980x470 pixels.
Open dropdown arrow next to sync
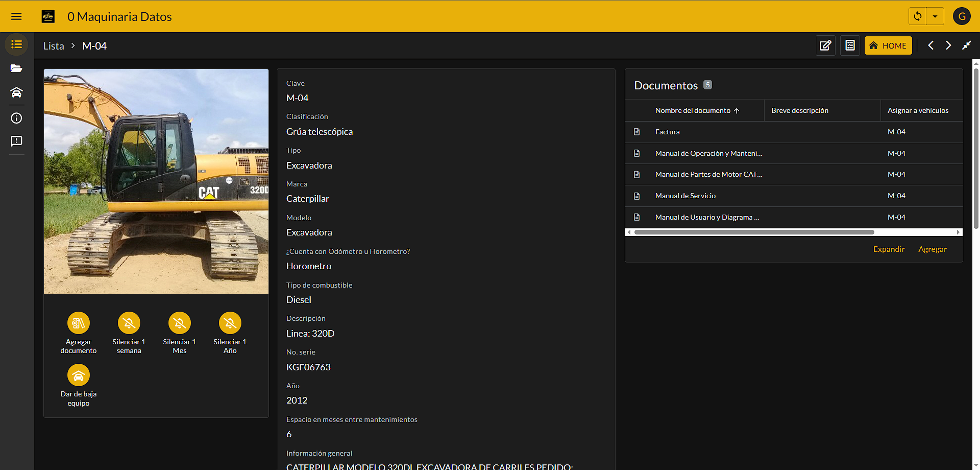tap(935, 16)
